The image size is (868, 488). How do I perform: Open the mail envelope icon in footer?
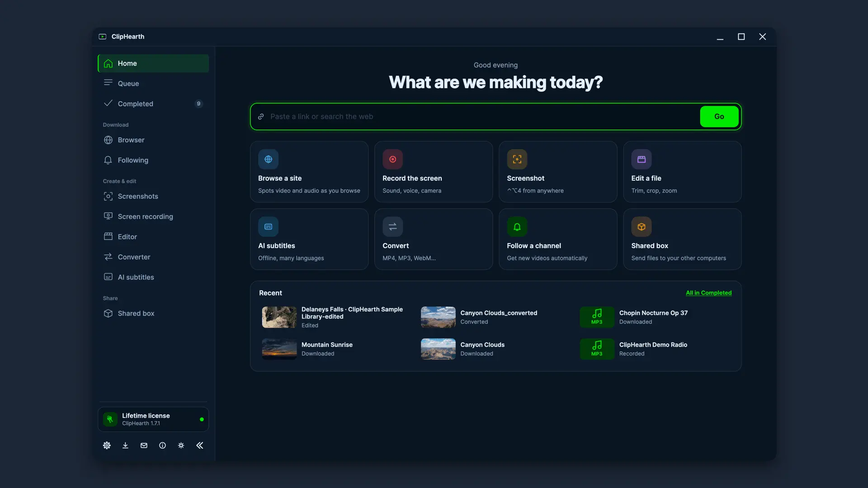pos(144,446)
